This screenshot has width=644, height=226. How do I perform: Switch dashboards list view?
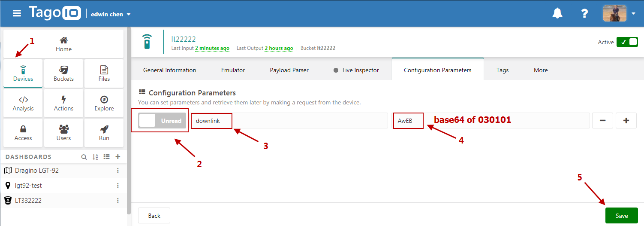[107, 157]
